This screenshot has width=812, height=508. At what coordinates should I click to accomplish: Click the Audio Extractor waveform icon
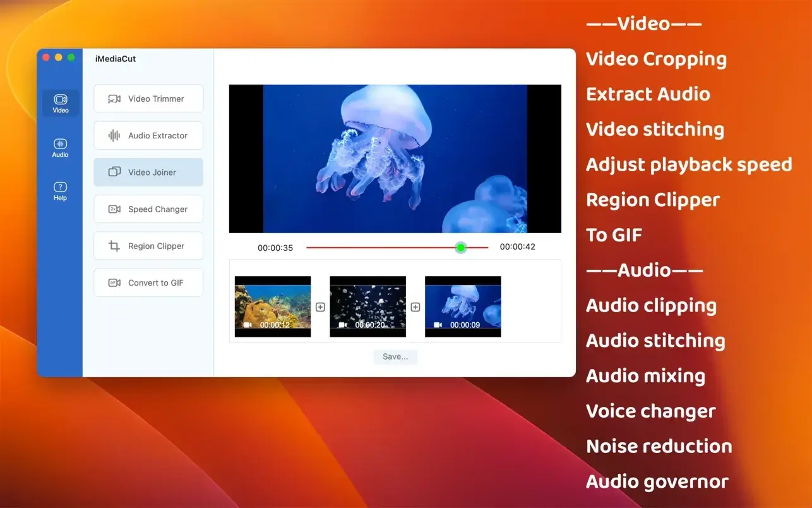[x=114, y=136]
